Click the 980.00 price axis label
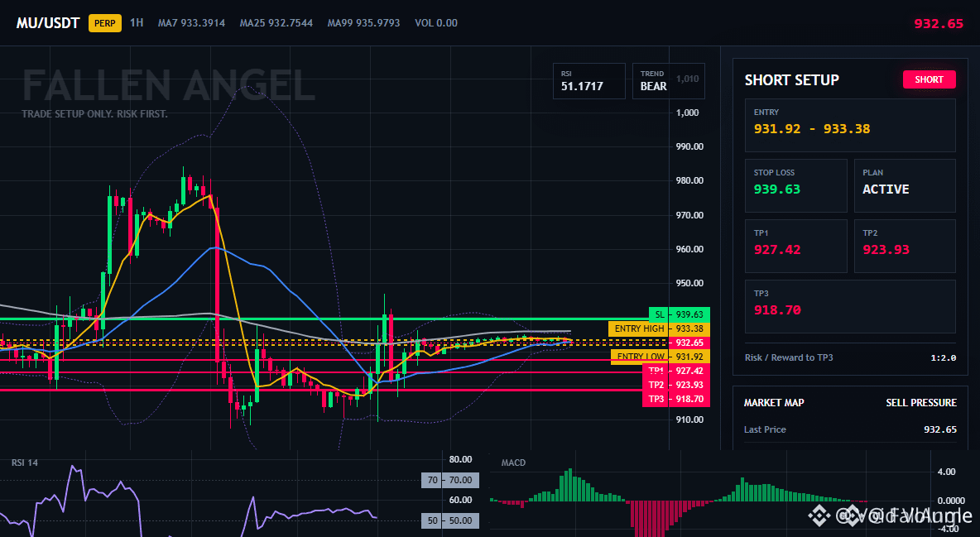 [689, 180]
